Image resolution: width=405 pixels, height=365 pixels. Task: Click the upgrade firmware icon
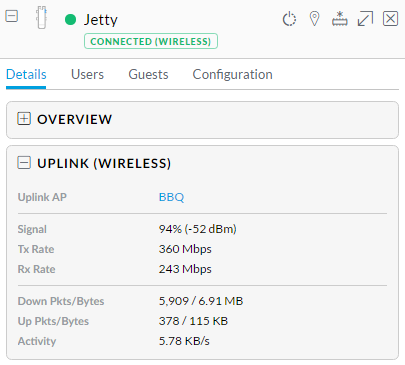[x=340, y=19]
